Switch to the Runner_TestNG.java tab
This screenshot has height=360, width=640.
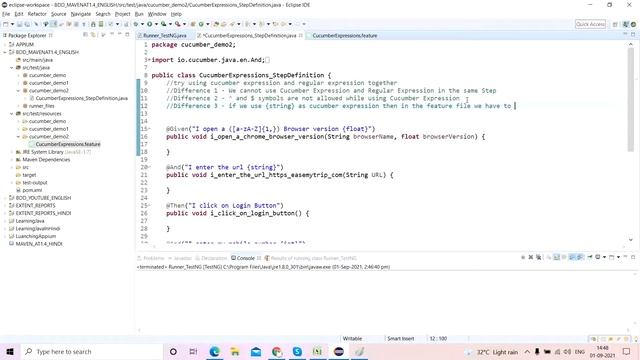tap(164, 36)
